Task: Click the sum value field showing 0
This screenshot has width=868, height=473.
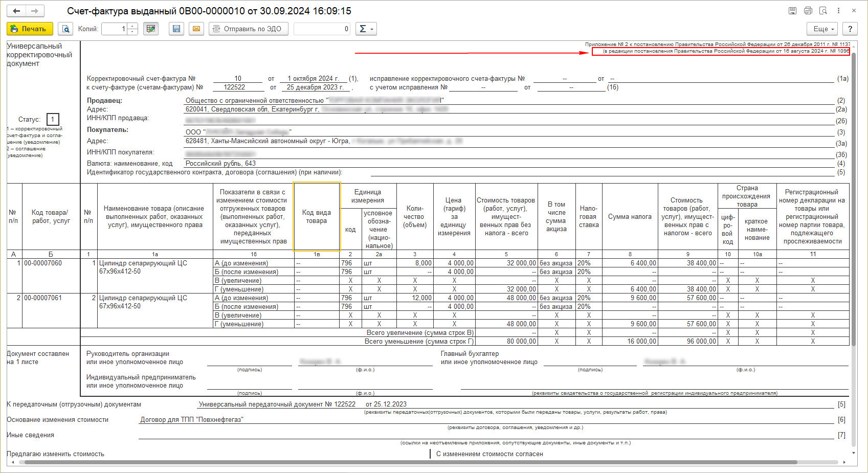Action: point(322,29)
